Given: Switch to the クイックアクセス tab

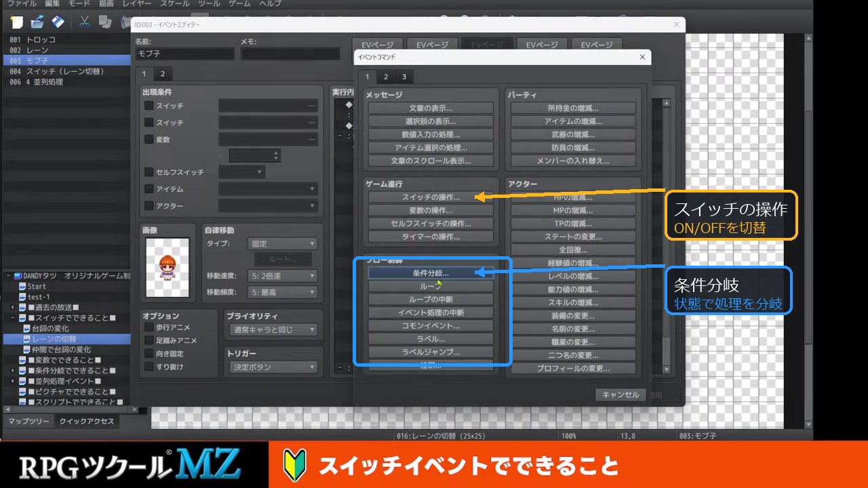Looking at the screenshot, I should [x=87, y=421].
